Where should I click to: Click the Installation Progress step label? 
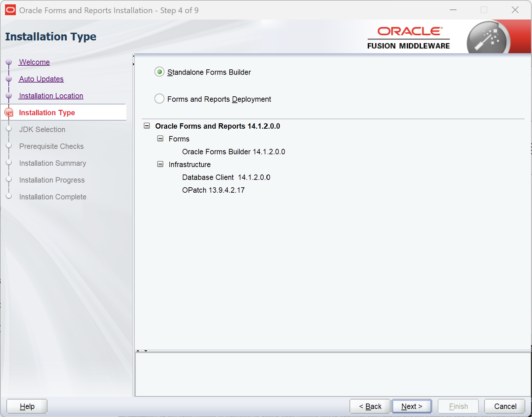pos(52,180)
